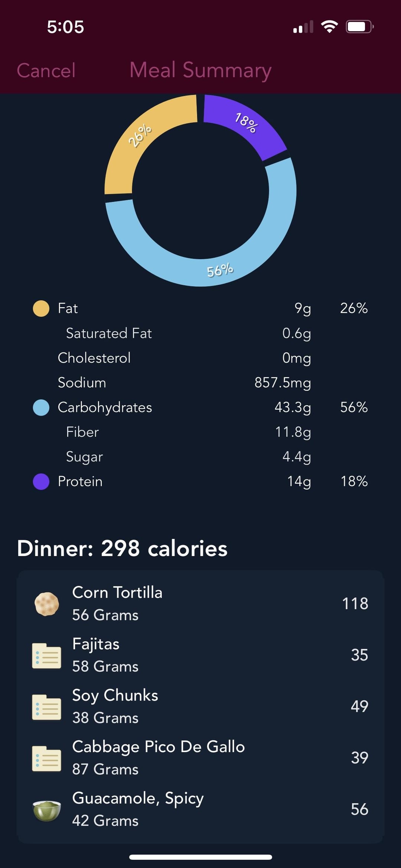The image size is (401, 868).
Task: Select the blue Carbohydrates color dot
Action: pyautogui.click(x=41, y=407)
